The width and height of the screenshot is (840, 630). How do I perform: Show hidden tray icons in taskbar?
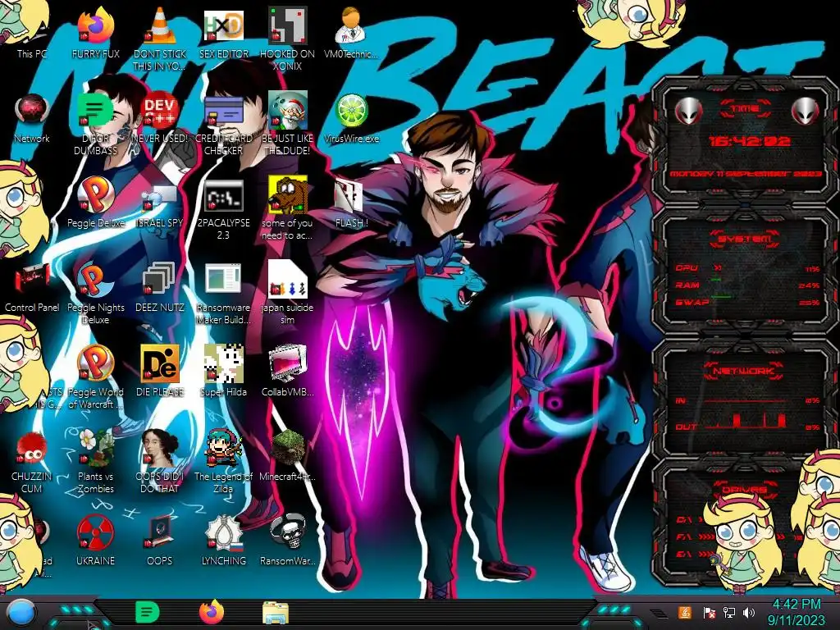click(x=659, y=613)
